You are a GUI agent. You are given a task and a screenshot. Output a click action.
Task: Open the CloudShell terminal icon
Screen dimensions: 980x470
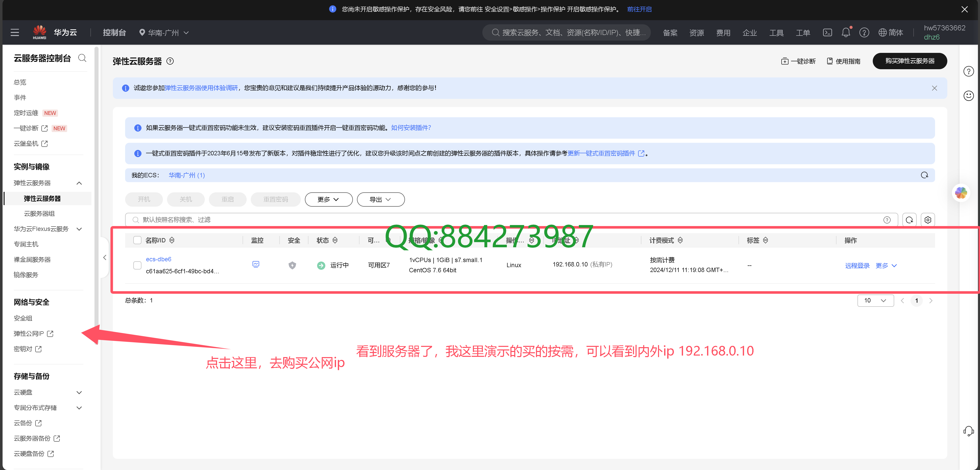click(x=828, y=33)
